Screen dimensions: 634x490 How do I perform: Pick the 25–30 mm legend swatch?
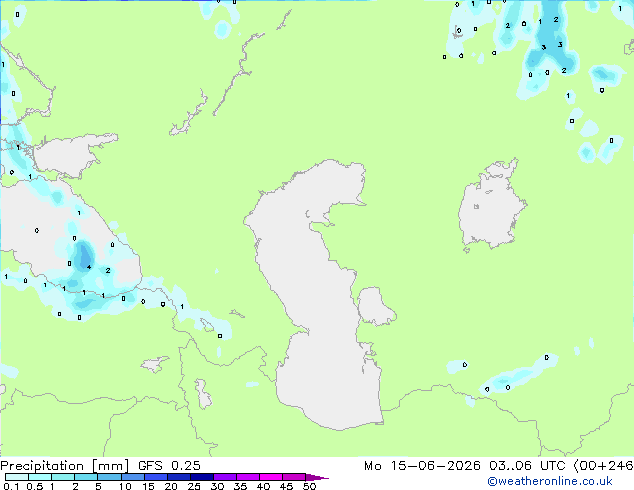click(201, 477)
